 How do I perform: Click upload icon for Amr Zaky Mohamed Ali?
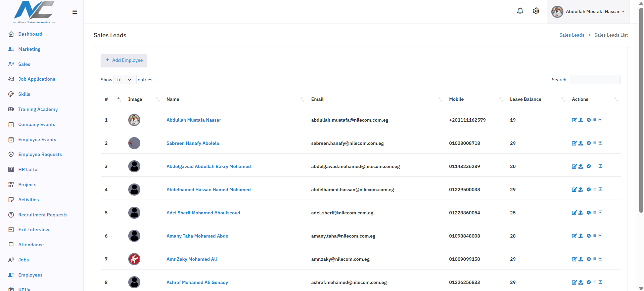pos(581,259)
